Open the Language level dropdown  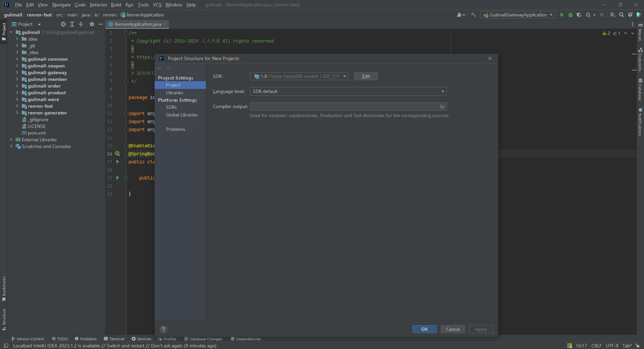click(348, 91)
